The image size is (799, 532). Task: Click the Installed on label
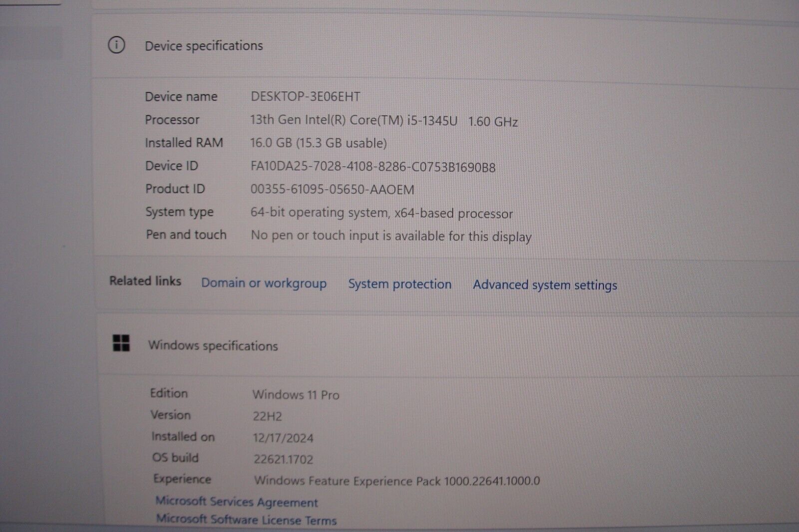coord(183,437)
